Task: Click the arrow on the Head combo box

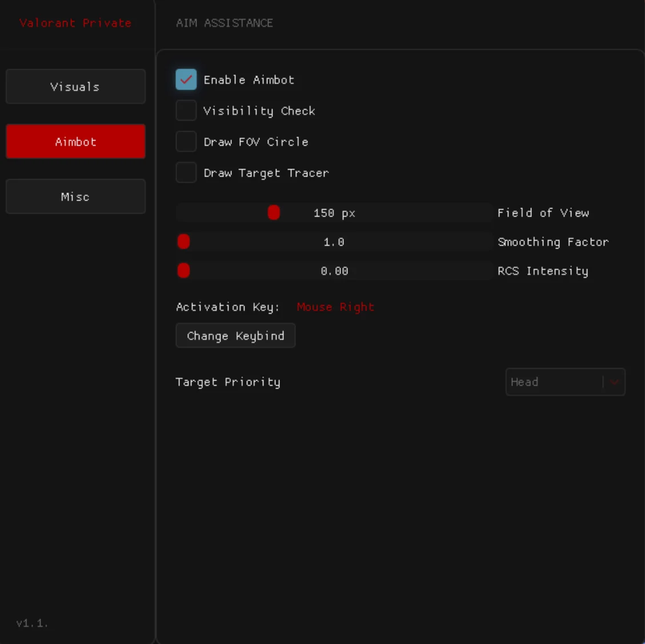Action: click(615, 382)
